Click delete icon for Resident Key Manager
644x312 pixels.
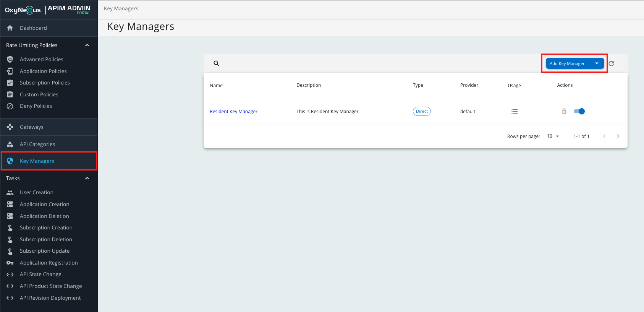[564, 111]
